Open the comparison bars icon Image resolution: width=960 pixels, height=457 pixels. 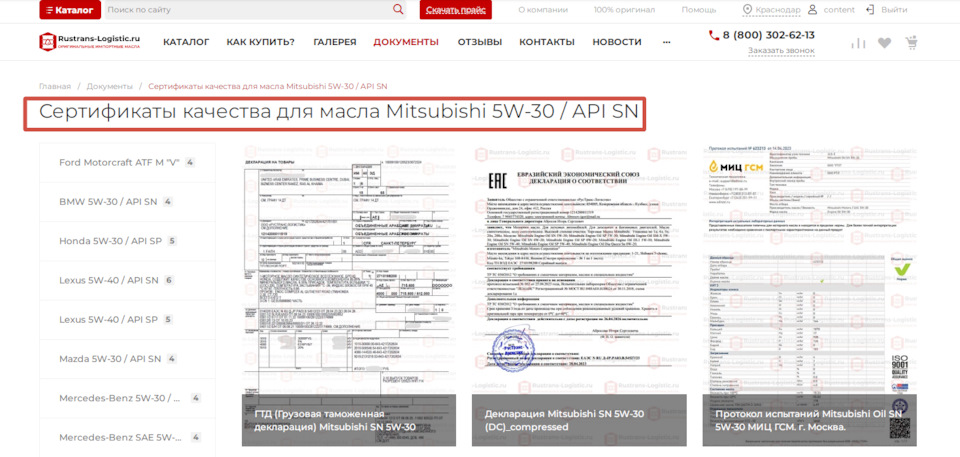click(x=858, y=43)
